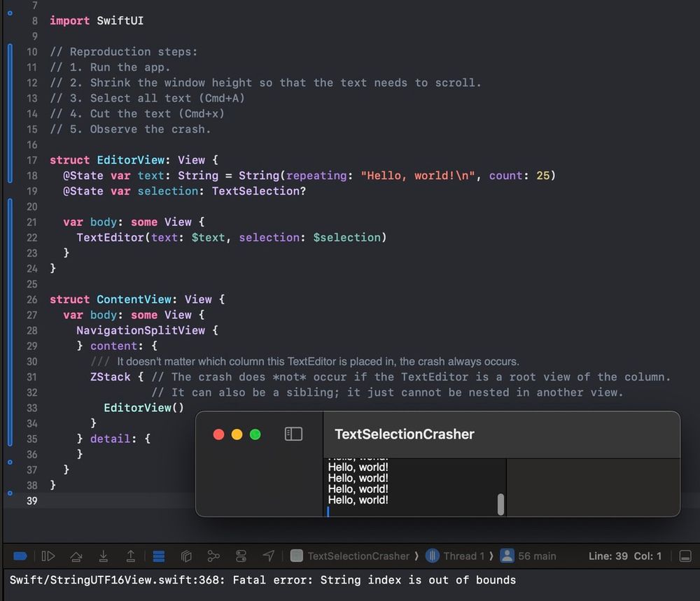Close the TextSelectionCrasher app window

coord(218,434)
